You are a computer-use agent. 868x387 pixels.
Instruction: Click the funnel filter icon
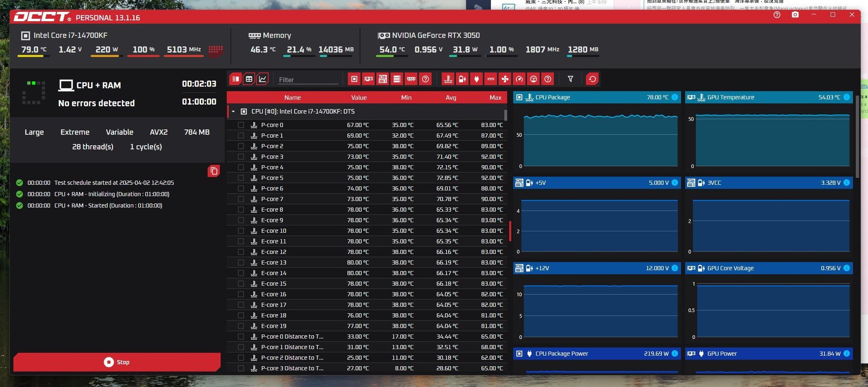point(571,79)
